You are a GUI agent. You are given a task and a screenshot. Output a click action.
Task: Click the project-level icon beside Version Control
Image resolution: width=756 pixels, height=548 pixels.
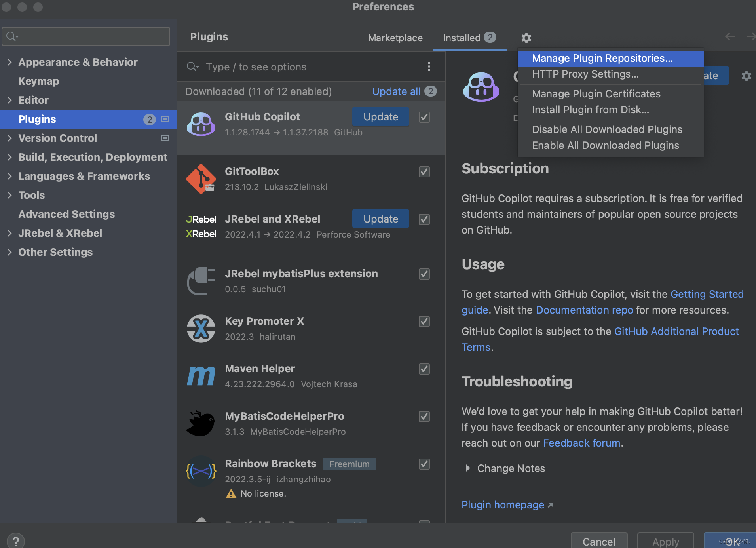point(165,138)
